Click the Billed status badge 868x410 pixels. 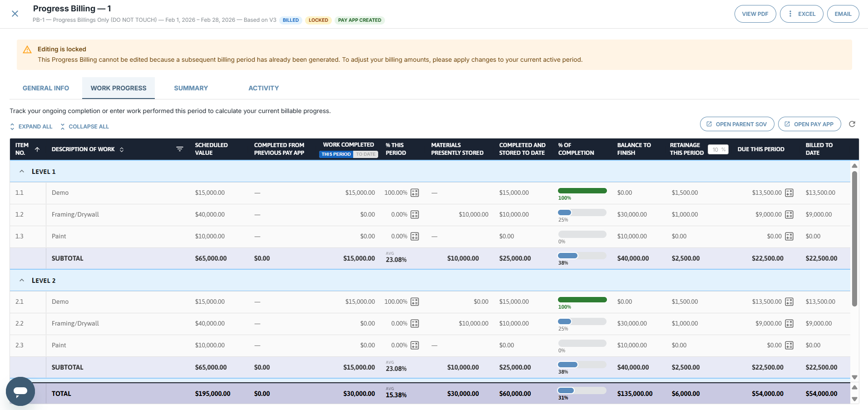coord(291,20)
